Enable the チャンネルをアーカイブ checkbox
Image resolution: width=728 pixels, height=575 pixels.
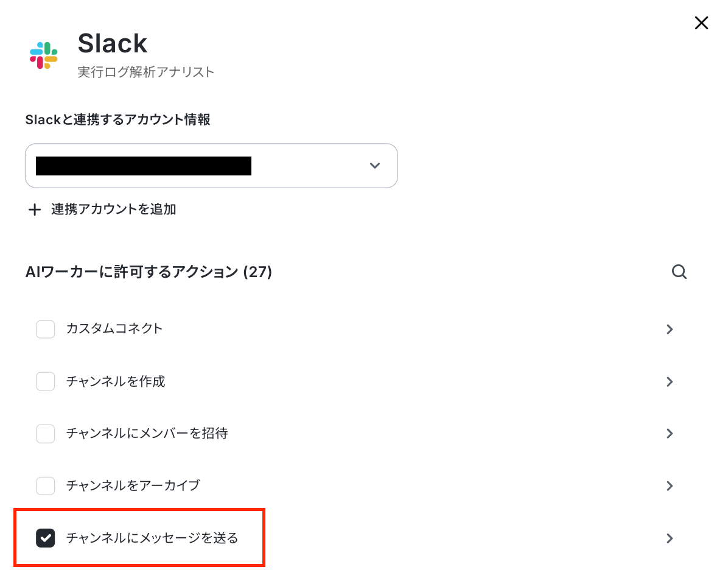(x=46, y=486)
